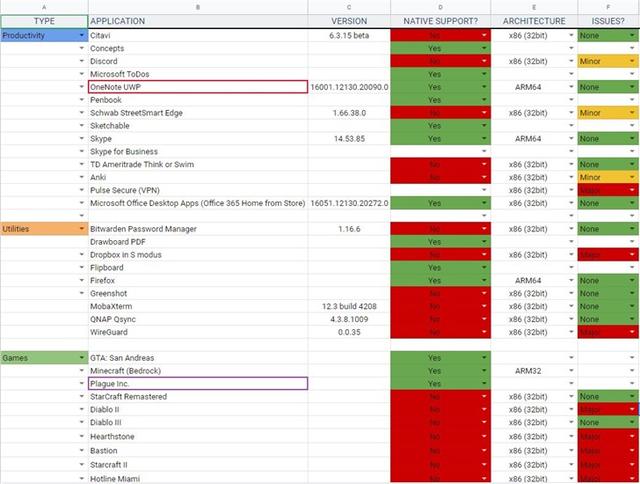Select the Hearthstone cell
Screen dimensions: 640x484
pyautogui.click(x=198, y=437)
